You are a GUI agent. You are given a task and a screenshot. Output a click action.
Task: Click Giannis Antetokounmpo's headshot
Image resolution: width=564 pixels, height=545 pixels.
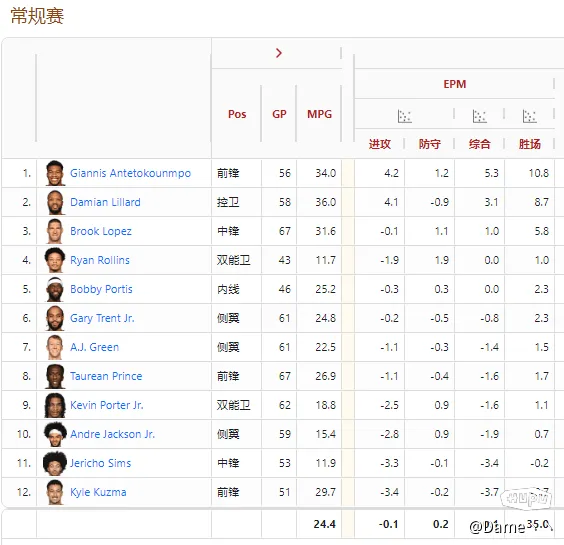tap(55, 173)
